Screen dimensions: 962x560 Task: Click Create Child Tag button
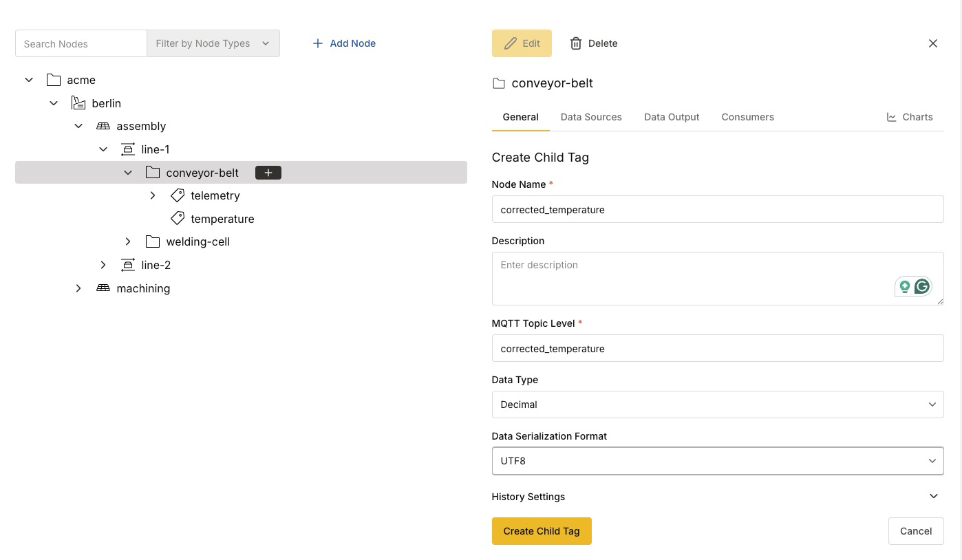click(542, 531)
